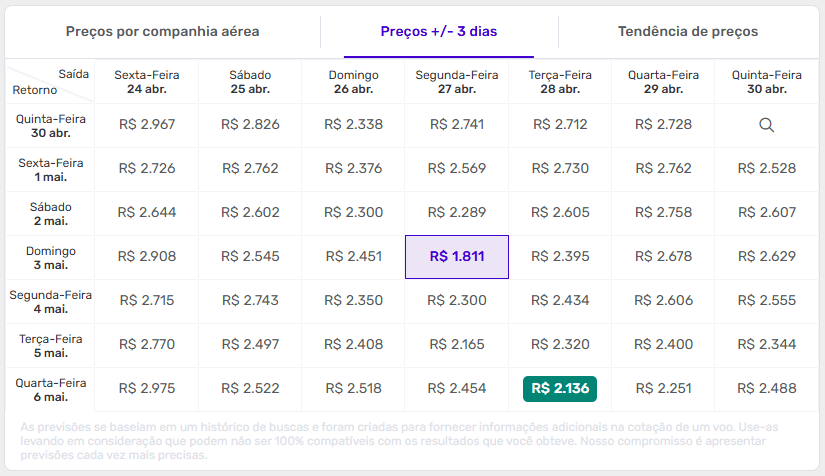Select the Preços +/- 3 dias tab

[438, 31]
